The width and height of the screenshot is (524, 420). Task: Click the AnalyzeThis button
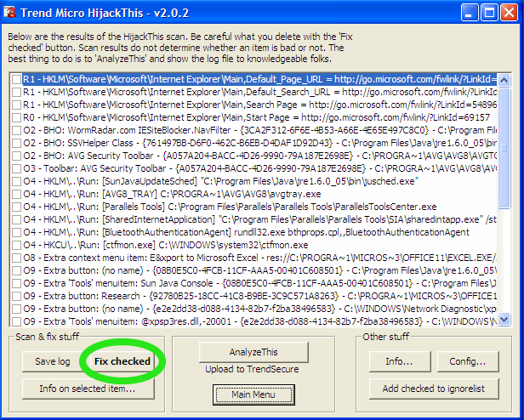point(253,352)
